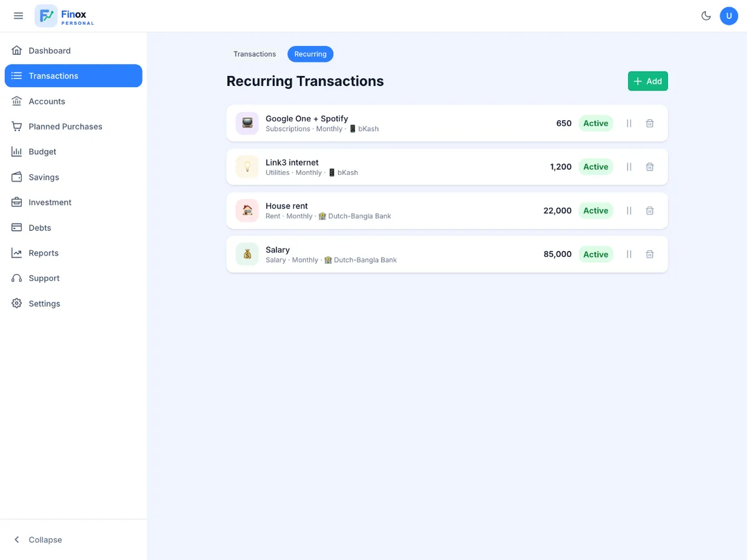The width and height of the screenshot is (747, 560).
Task: Toggle dark mode with the moon icon
Action: click(x=706, y=16)
